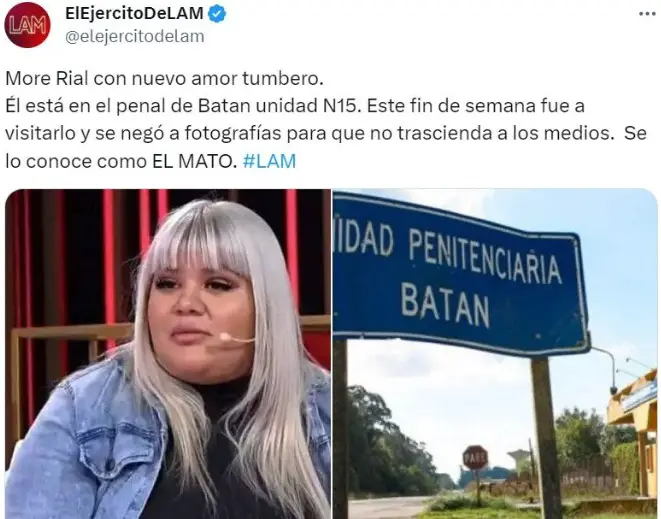Screen dimensions: 661x519
Task: Open the LAM profile avatar
Action: tap(27, 24)
